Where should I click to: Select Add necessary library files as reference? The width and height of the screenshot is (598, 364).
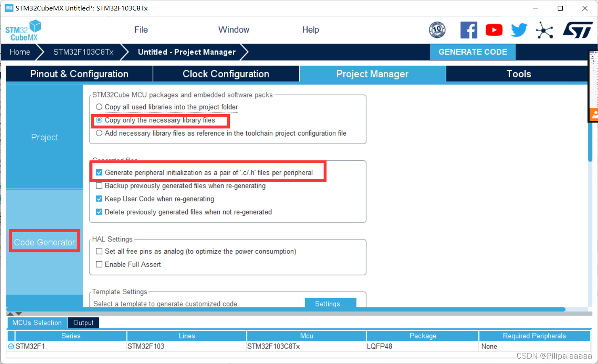(x=99, y=133)
